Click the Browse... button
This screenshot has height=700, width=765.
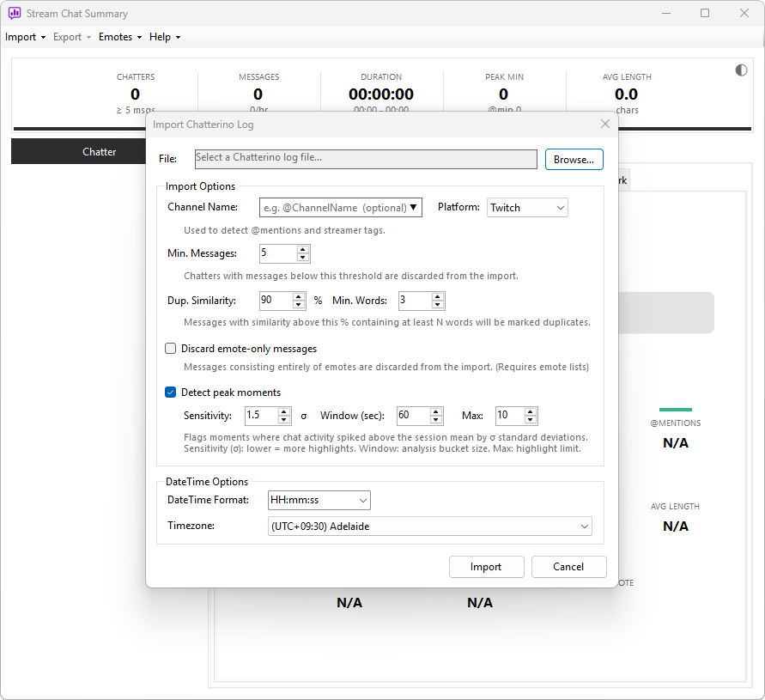tap(574, 160)
